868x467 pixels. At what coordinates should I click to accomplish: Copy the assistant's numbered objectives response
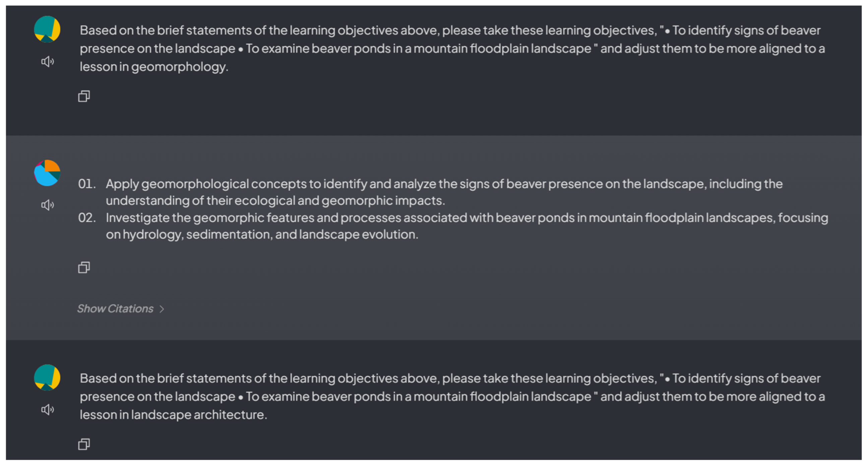click(x=84, y=268)
